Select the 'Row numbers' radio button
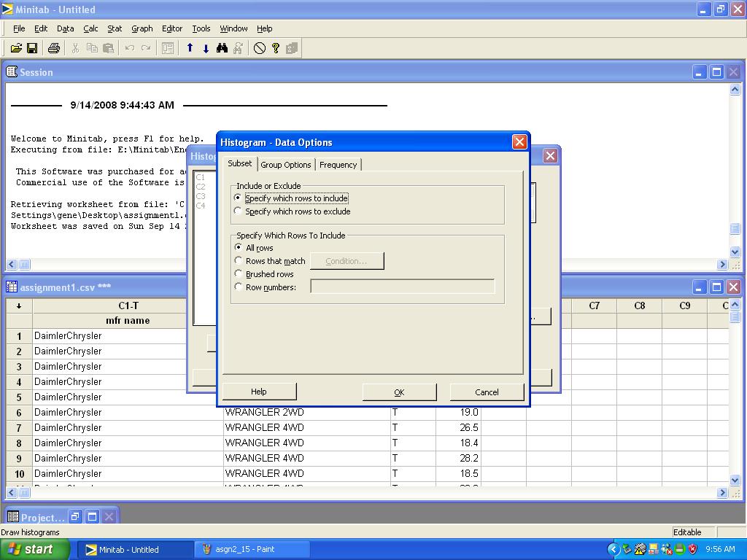Viewport: 747px width, 560px height. click(239, 287)
